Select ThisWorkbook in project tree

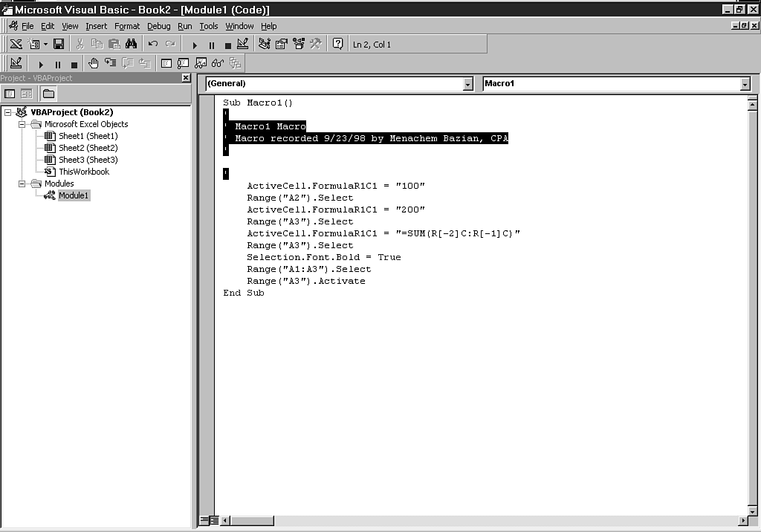(x=83, y=172)
